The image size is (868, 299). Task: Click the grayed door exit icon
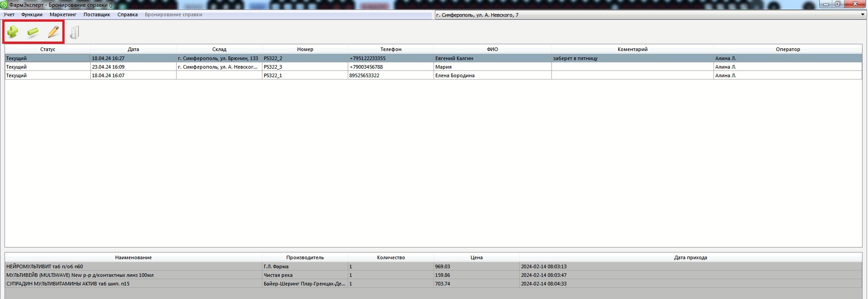(x=75, y=33)
